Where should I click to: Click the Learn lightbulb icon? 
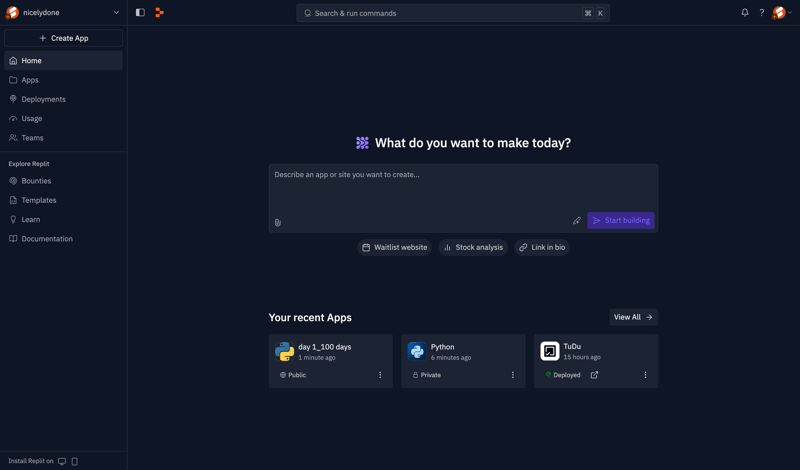click(13, 219)
